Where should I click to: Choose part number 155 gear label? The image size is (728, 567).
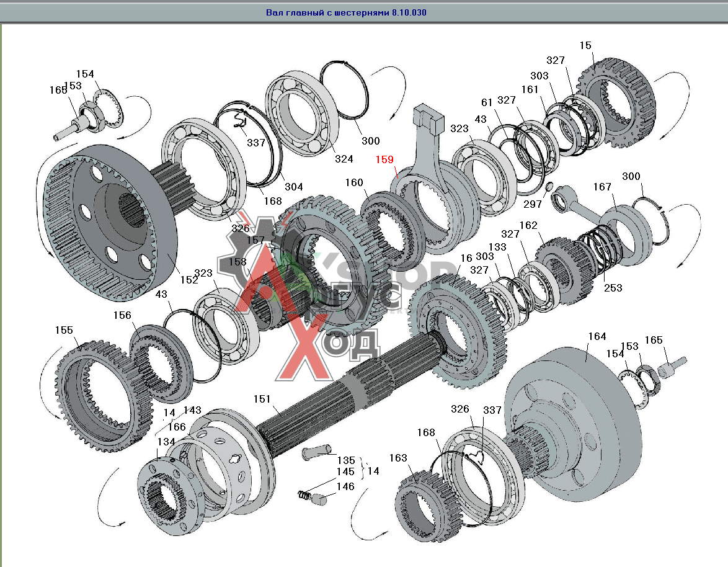64,330
